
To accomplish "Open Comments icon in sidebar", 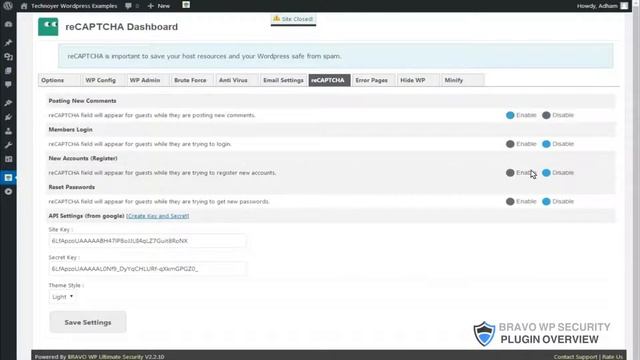I will click(8, 84).
